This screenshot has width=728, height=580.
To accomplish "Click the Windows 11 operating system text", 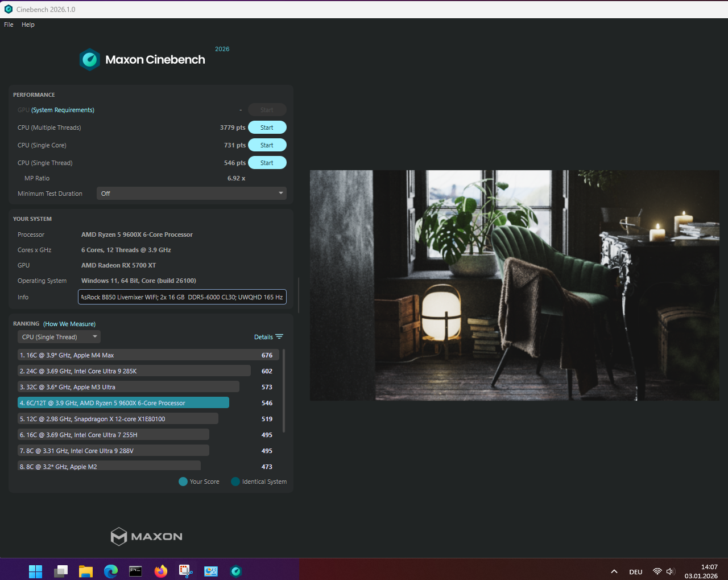I will point(139,281).
